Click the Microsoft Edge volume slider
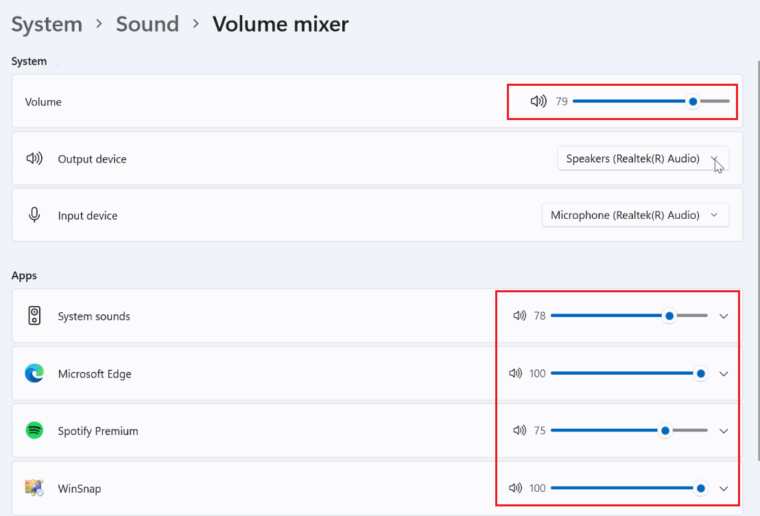760x516 pixels. 629,373
